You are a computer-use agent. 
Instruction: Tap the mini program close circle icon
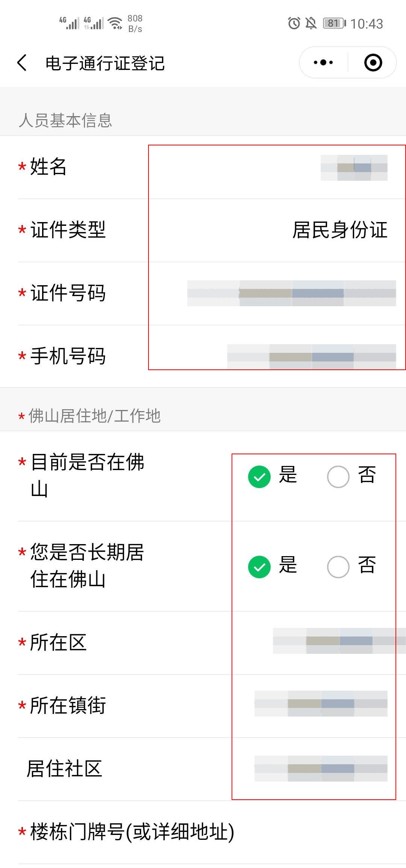pyautogui.click(x=373, y=62)
